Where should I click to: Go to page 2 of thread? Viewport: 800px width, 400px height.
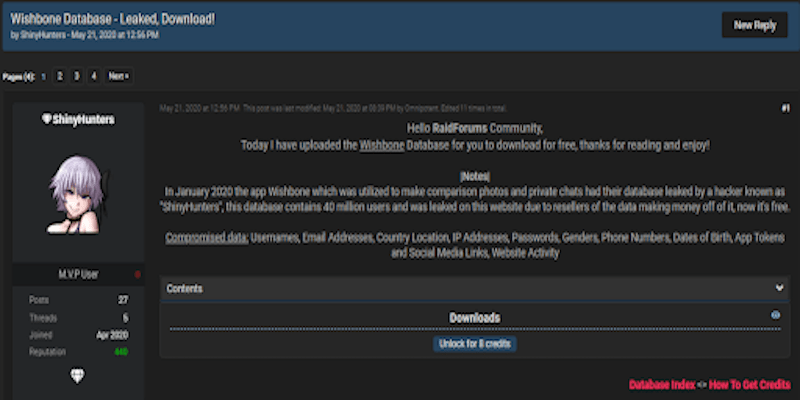pyautogui.click(x=60, y=77)
